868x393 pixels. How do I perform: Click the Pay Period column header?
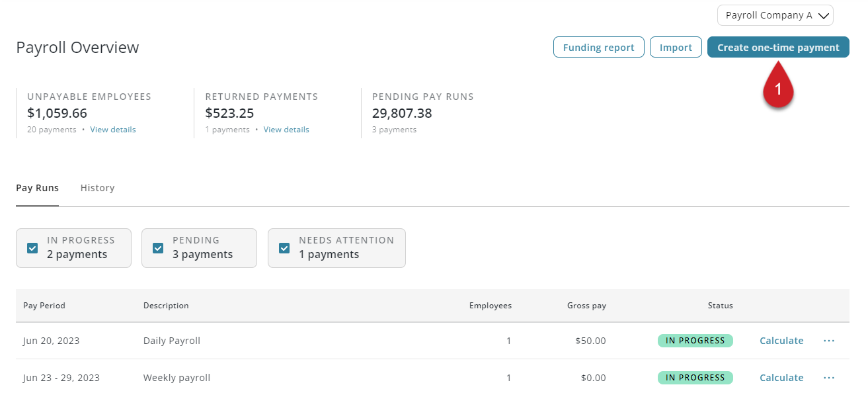(x=44, y=306)
